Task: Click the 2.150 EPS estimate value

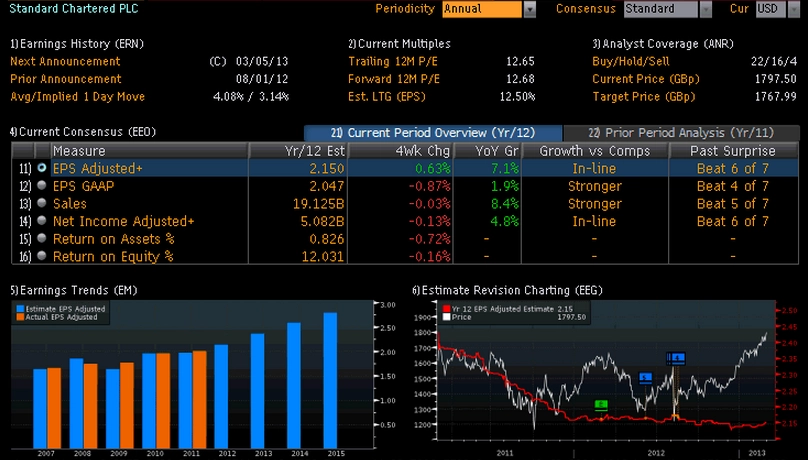Action: click(x=327, y=168)
